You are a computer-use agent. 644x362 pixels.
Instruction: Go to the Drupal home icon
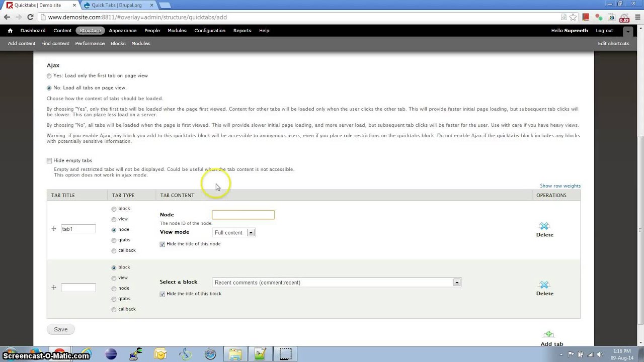tap(10, 31)
